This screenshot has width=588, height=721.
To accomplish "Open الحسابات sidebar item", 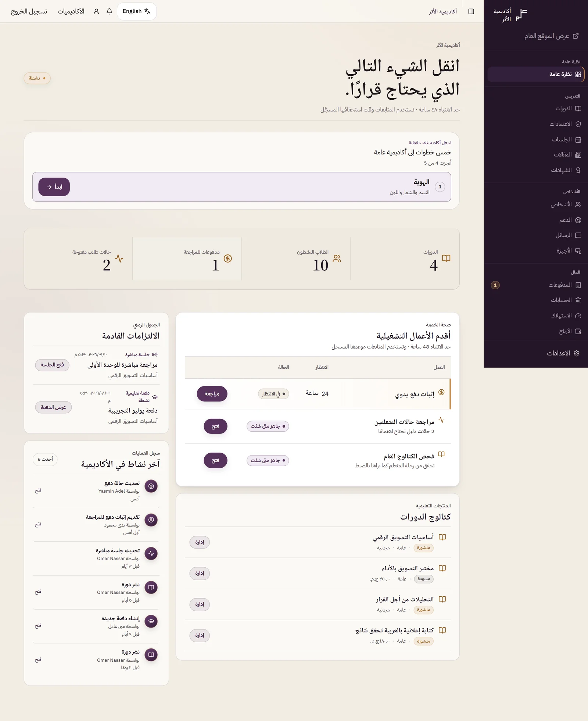I will (x=535, y=300).
